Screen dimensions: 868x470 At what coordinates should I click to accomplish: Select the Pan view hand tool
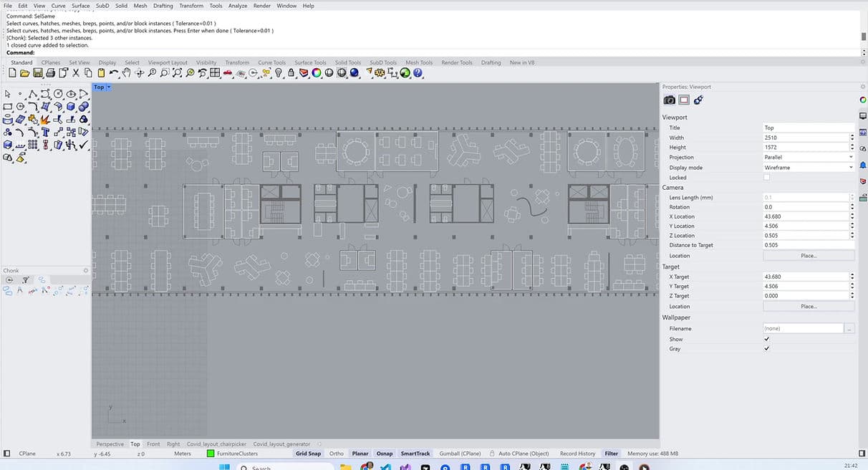127,73
